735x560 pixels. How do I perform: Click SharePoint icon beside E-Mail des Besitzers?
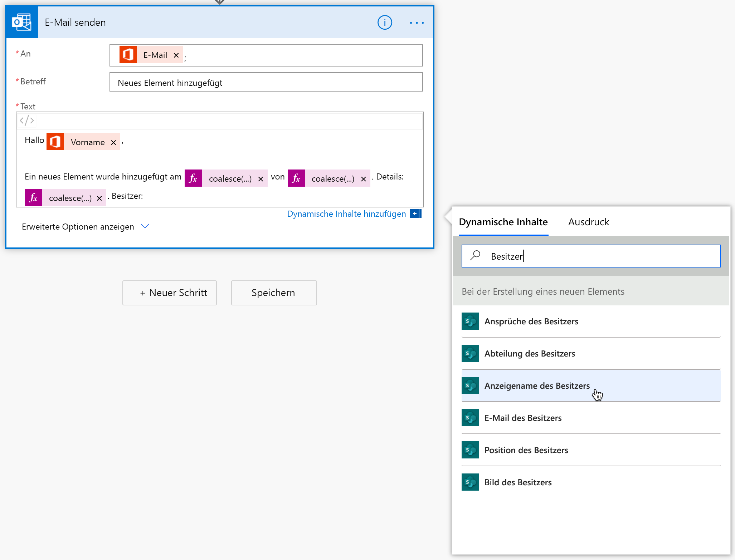click(x=470, y=418)
